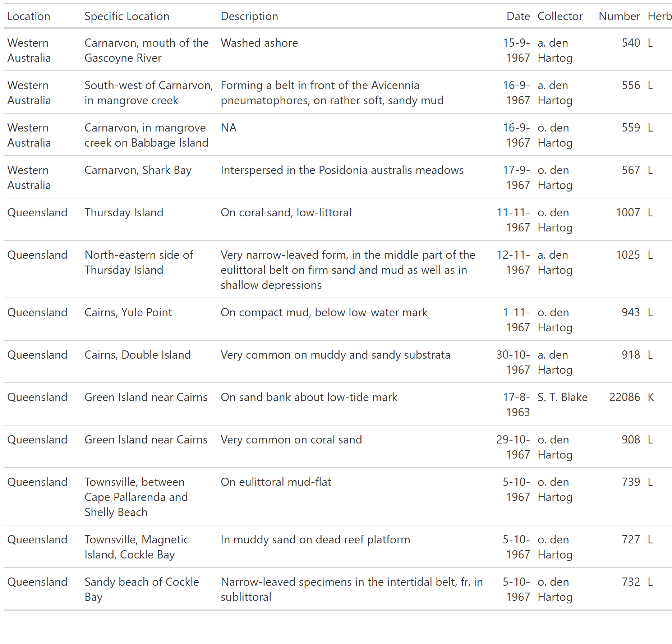This screenshot has height=644, width=672.
Task: Click the Date column header
Action: [518, 16]
